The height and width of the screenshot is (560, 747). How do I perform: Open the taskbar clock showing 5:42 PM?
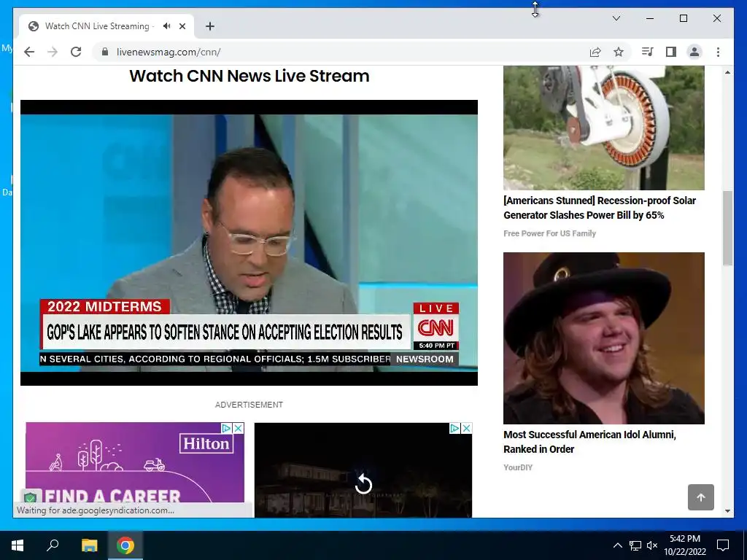tap(685, 545)
